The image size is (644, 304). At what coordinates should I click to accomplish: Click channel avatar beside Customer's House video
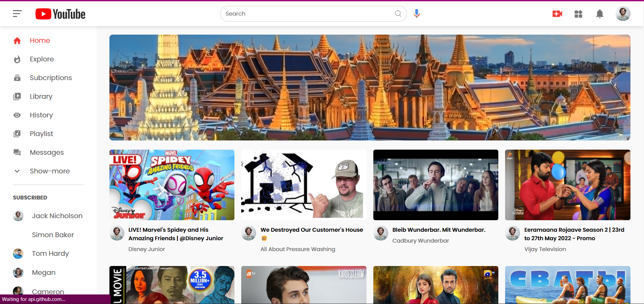249,233
